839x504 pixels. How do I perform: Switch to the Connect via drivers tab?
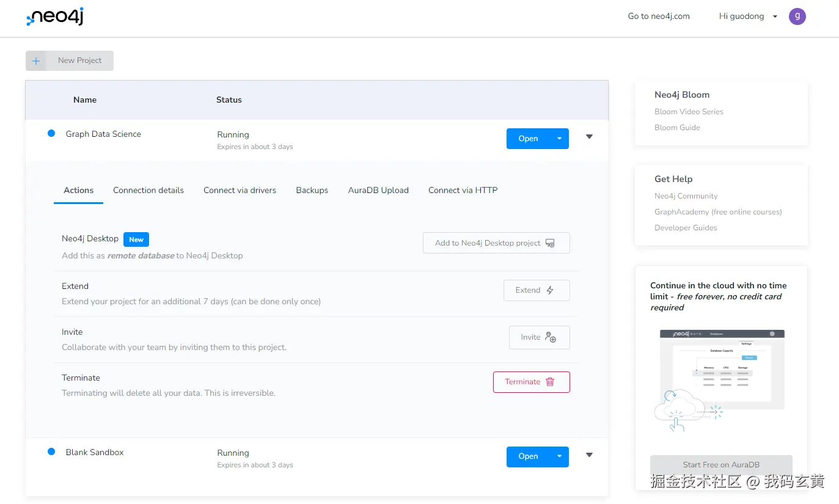coord(240,191)
